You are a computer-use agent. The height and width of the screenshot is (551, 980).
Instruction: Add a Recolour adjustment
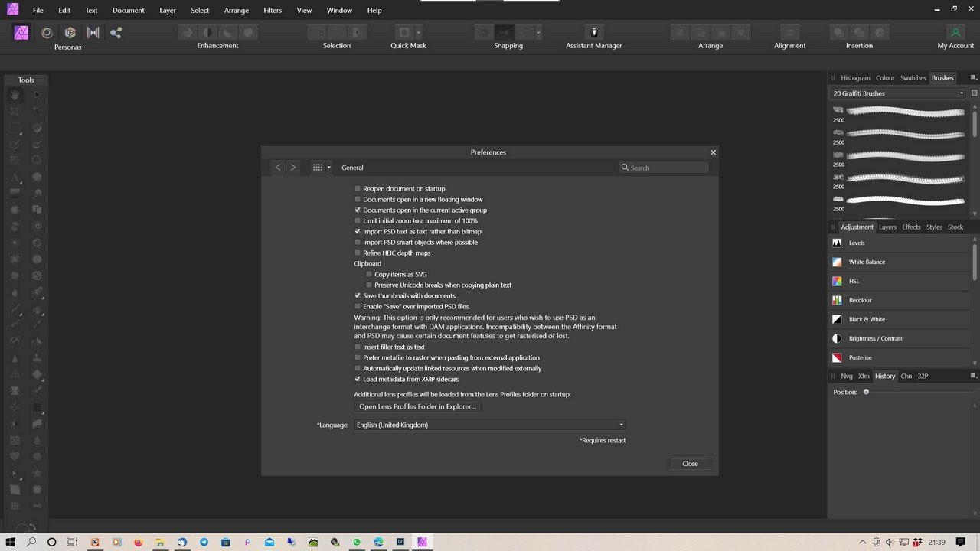tap(899, 300)
